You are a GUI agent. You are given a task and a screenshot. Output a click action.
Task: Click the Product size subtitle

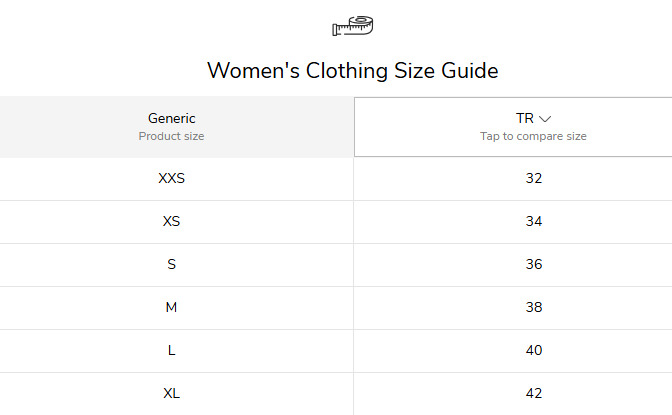[x=171, y=136]
